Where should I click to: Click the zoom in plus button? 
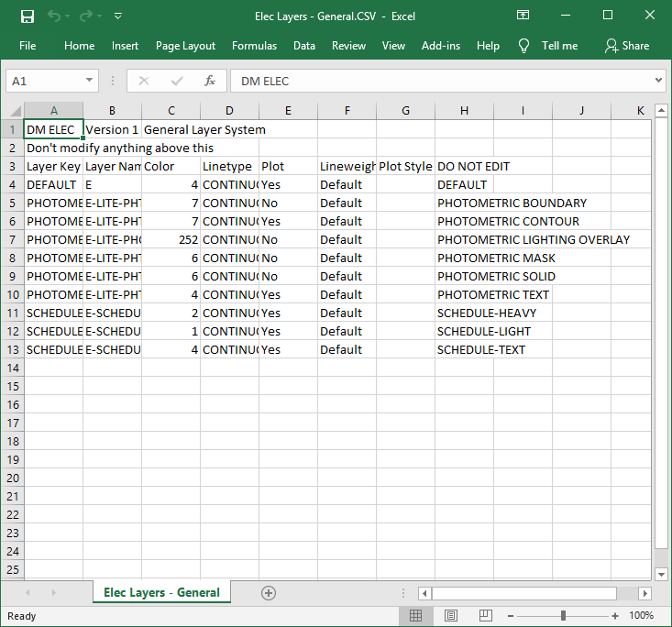[x=615, y=616]
